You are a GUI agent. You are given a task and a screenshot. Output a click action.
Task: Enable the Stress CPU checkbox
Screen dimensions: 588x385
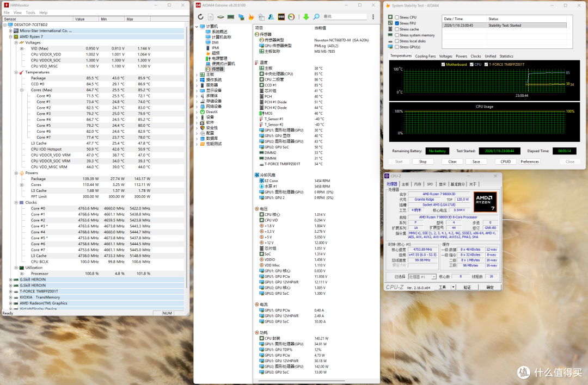pyautogui.click(x=397, y=17)
